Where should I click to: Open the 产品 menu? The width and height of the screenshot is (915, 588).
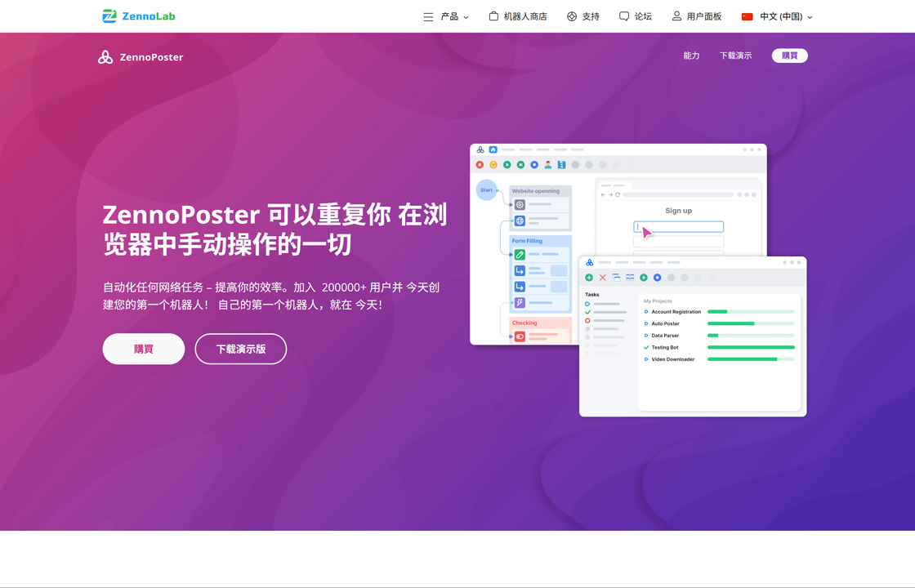pos(449,16)
